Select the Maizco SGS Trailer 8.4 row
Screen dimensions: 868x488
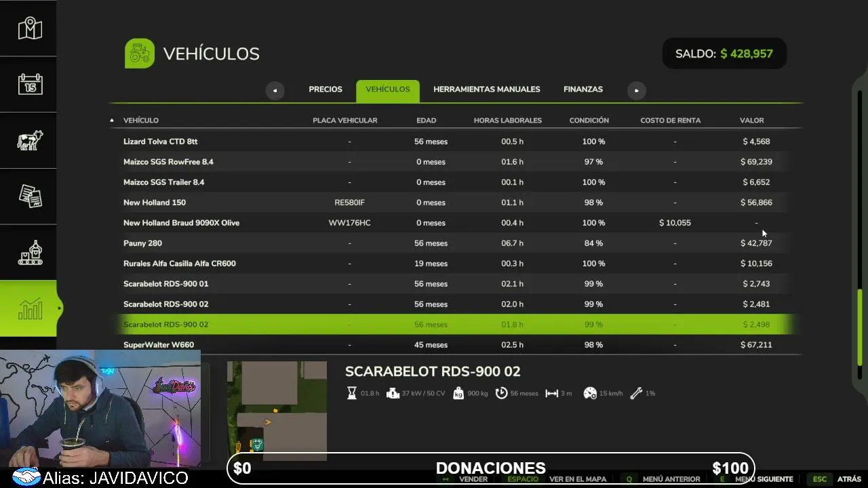(455, 182)
